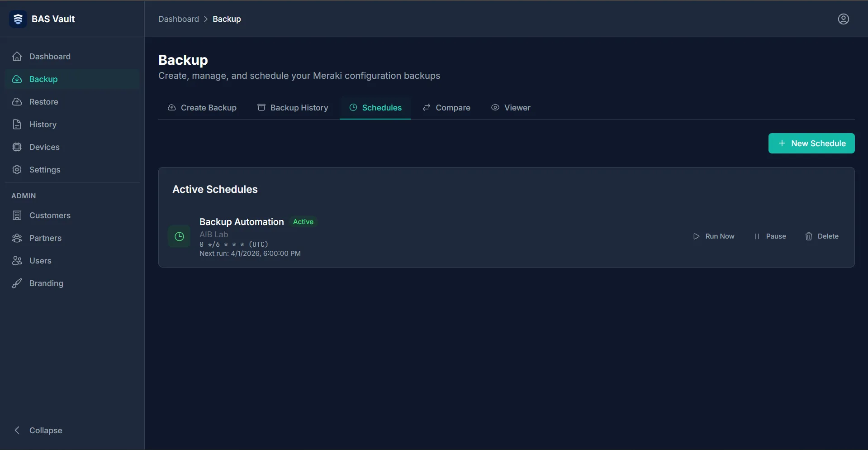Click the Viewer eye icon
This screenshot has height=450, width=868.
[x=495, y=108]
